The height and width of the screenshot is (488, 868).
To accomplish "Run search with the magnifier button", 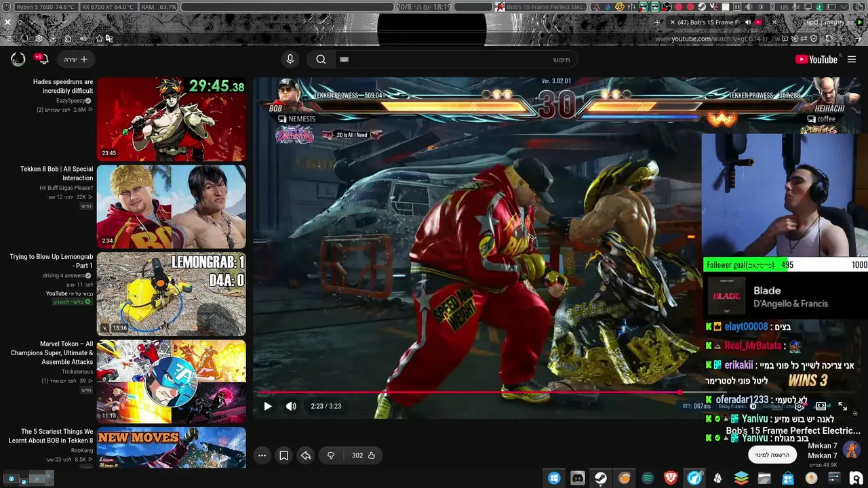I will 321,60.
